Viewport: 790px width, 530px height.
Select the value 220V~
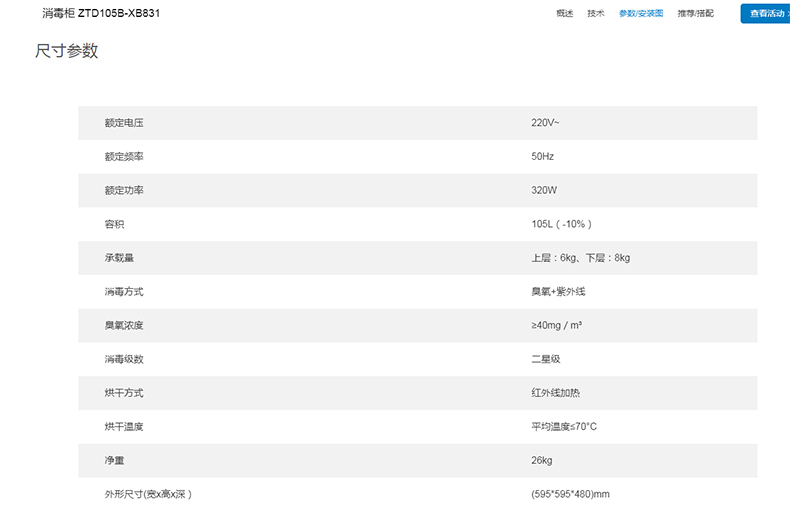[x=545, y=123]
